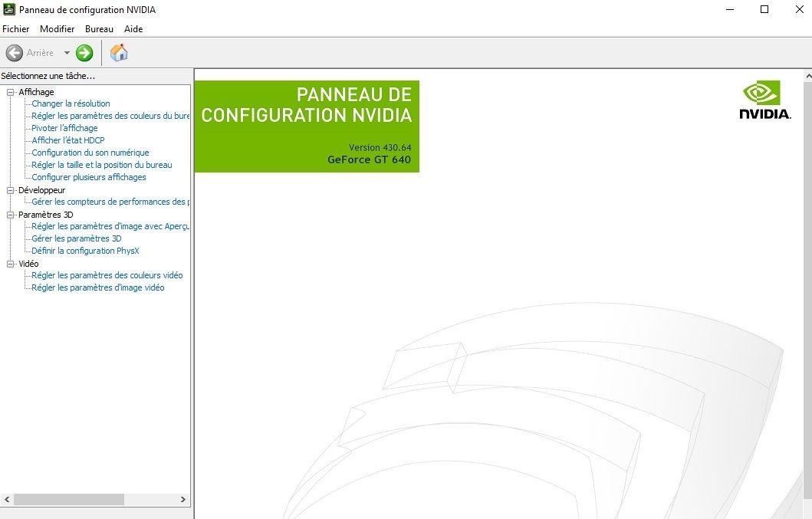This screenshot has width=812, height=519.
Task: Maximize the NVIDIA control panel window
Action: tap(764, 9)
